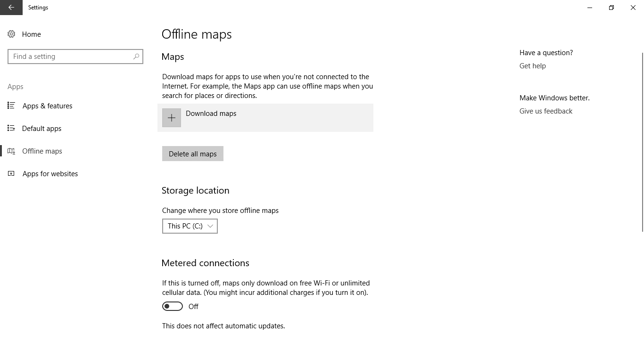Screen dimensions: 644x342
Task: Open the Get help link
Action: (x=533, y=66)
